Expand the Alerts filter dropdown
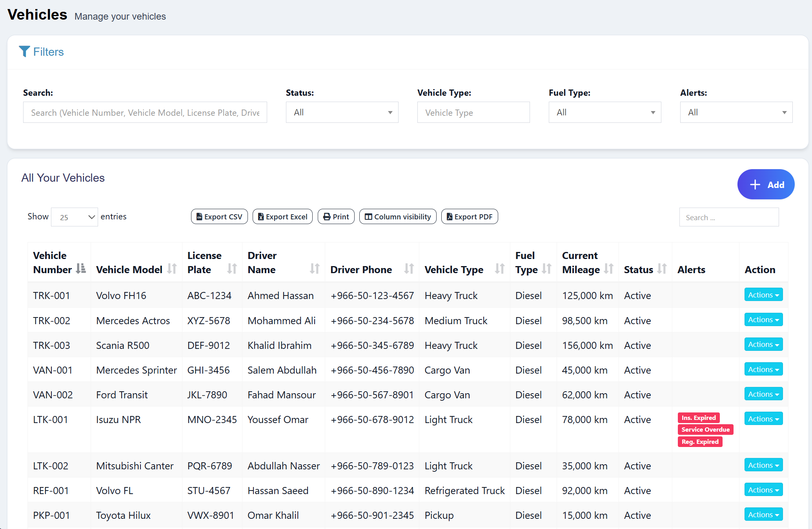812x529 pixels. pyautogui.click(x=736, y=113)
